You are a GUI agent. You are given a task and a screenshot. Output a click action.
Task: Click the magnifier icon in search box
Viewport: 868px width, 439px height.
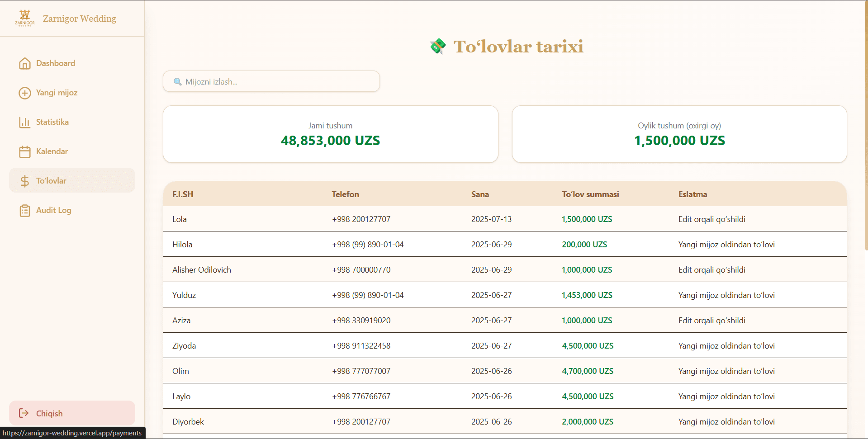click(177, 82)
